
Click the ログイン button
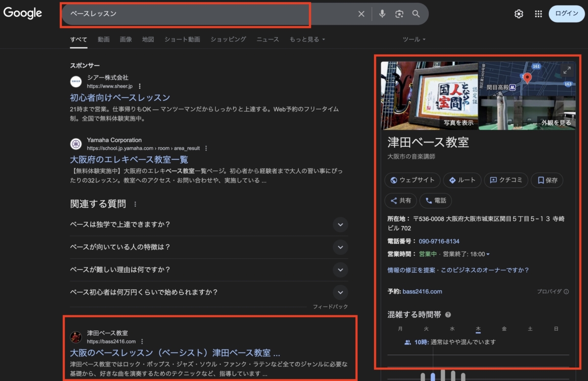(x=566, y=14)
